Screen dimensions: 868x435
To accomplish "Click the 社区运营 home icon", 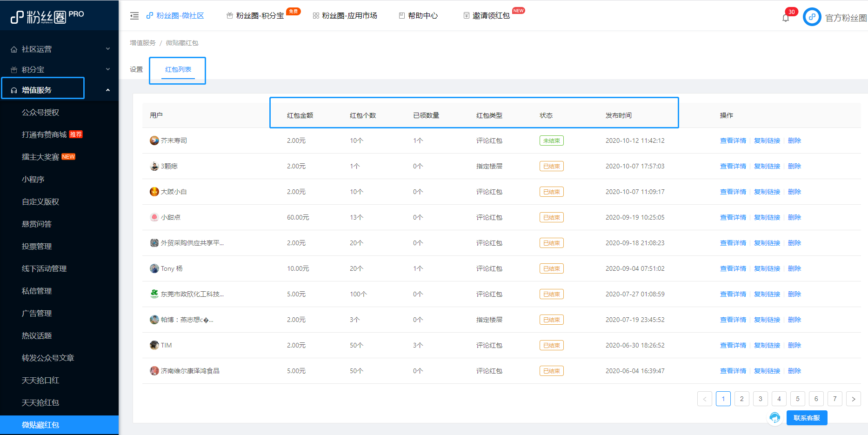I will point(14,49).
